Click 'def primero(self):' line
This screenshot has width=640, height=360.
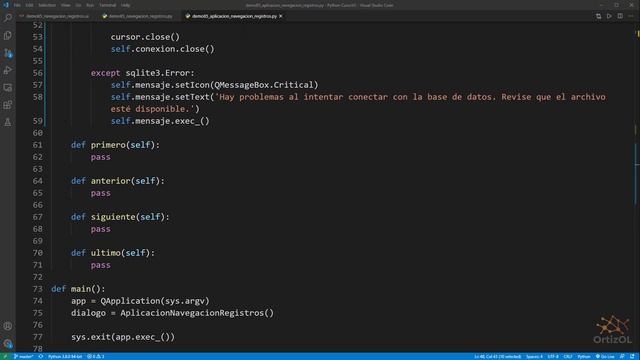pyautogui.click(x=115, y=145)
